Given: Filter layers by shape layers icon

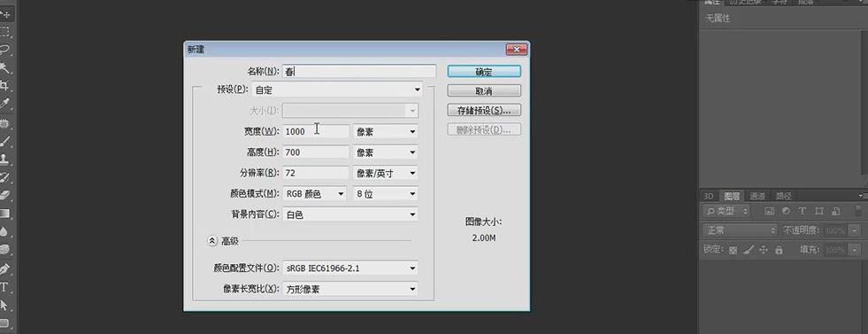Looking at the screenshot, I should [819, 211].
